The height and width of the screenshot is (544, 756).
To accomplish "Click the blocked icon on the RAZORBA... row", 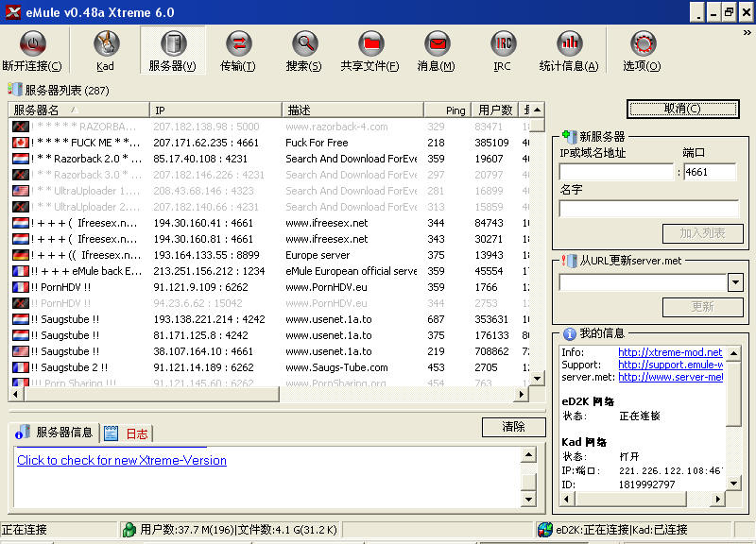I will (x=20, y=127).
